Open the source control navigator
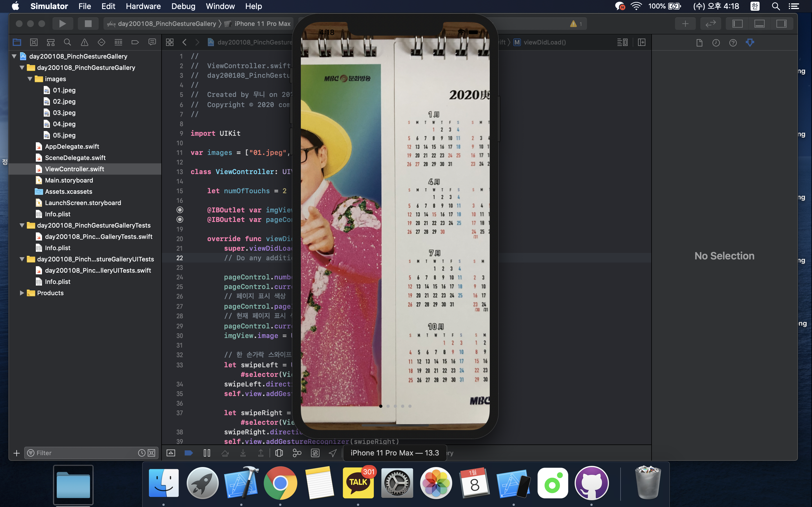This screenshot has width=812, height=507. (x=34, y=42)
